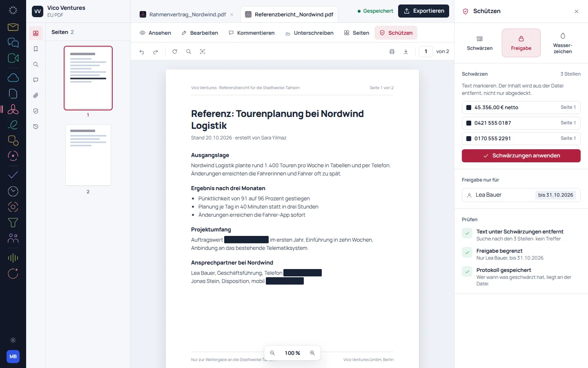The width and height of the screenshot is (588, 368).
Task: Rotate the page with the rotate icon
Action: [175, 52]
